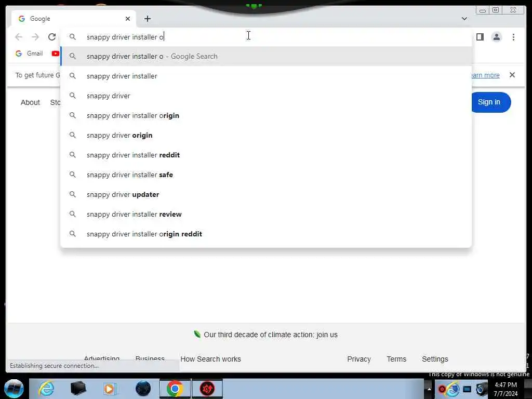Image resolution: width=532 pixels, height=399 pixels.
Task: Close the Google tab
Action: (128, 19)
